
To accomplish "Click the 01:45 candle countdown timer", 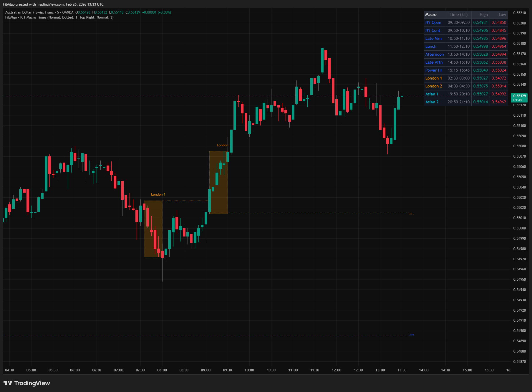I will [518, 100].
